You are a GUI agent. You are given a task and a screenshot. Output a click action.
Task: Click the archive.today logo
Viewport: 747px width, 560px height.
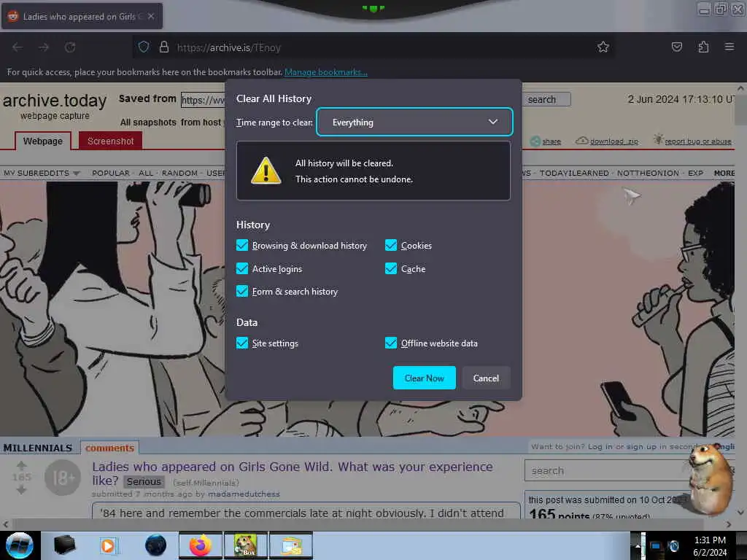click(x=55, y=100)
